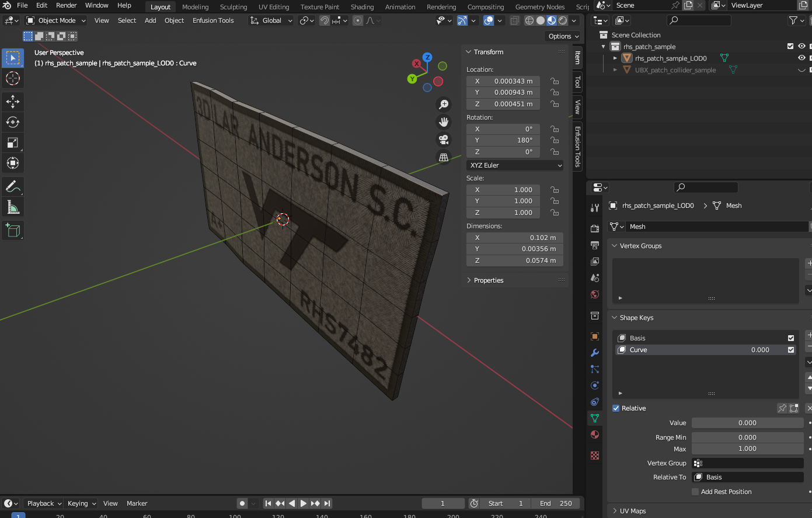812x518 pixels.
Task: Click the viewport Options button
Action: [563, 36]
